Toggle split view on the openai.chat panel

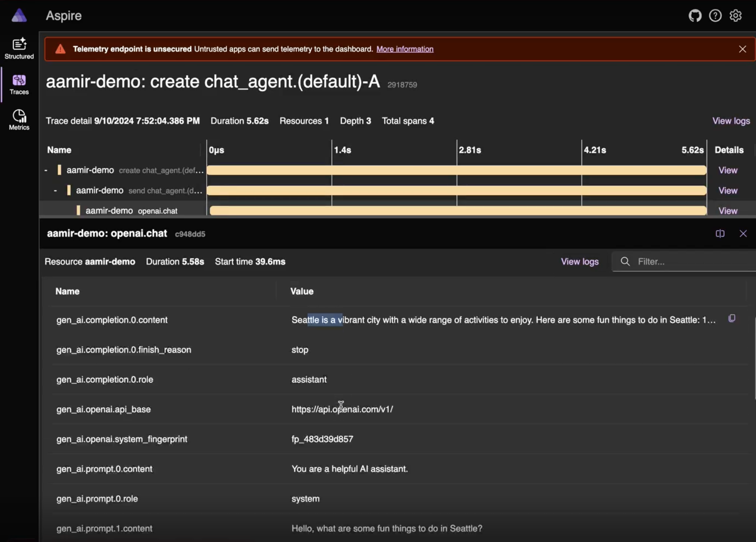[x=720, y=233]
